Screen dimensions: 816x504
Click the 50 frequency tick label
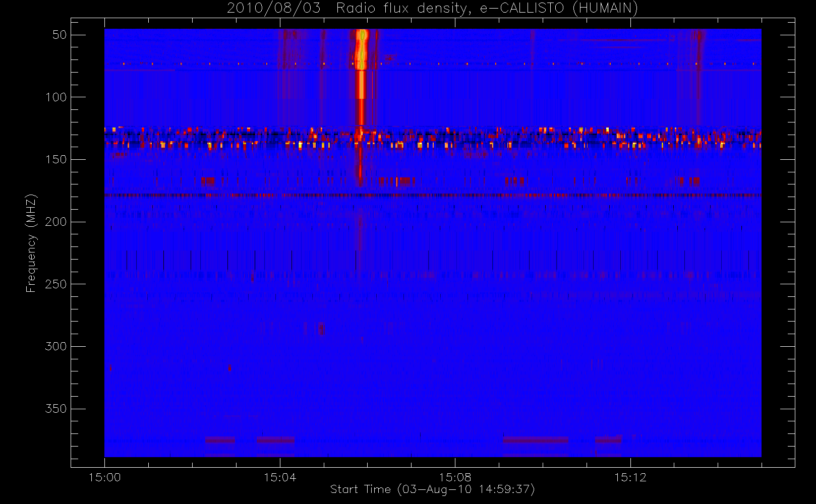click(x=60, y=35)
